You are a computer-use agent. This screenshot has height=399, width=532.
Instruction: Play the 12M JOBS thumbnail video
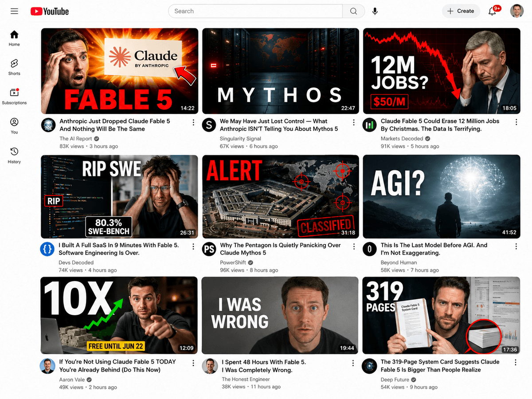point(442,71)
